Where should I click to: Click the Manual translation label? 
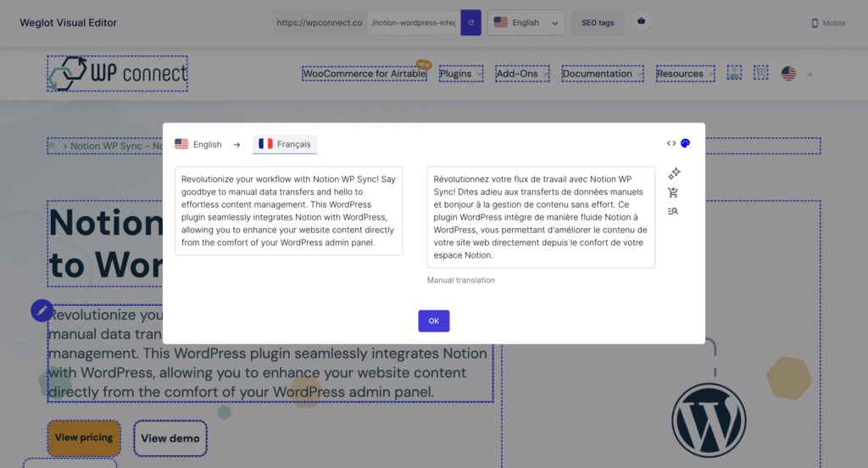point(460,281)
